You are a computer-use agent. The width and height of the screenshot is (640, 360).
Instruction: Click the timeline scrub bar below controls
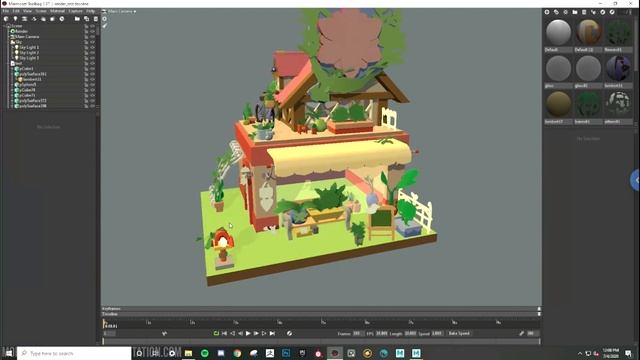(x=321, y=341)
